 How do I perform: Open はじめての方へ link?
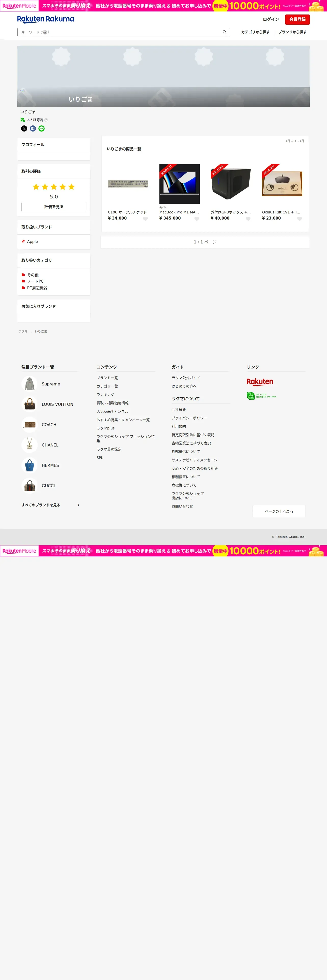coord(184,386)
